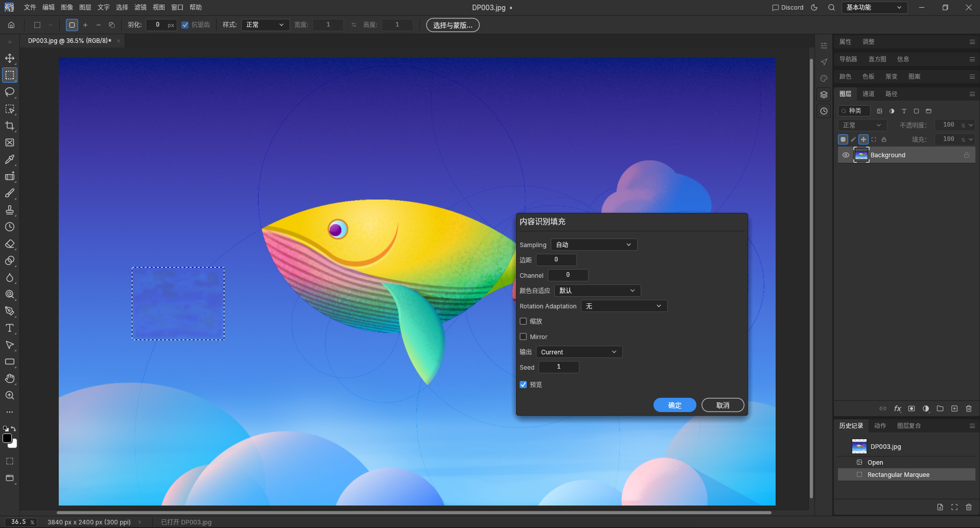Click the 选择与蒙版 button

click(x=453, y=25)
